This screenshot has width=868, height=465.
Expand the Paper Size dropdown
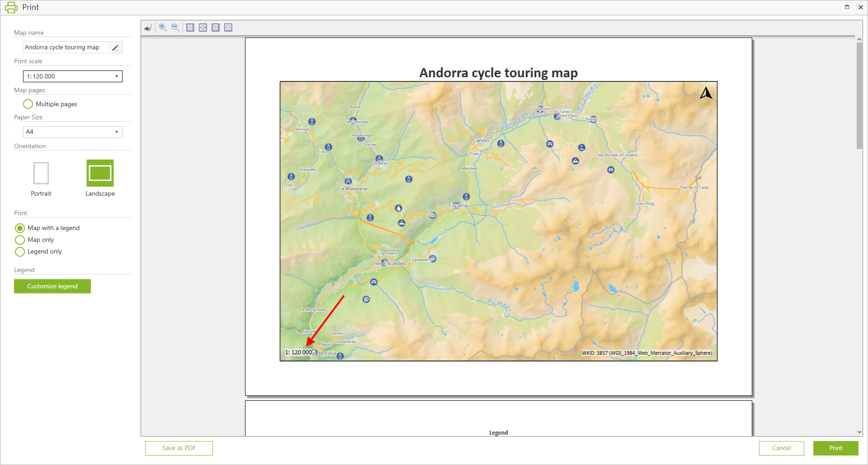117,132
